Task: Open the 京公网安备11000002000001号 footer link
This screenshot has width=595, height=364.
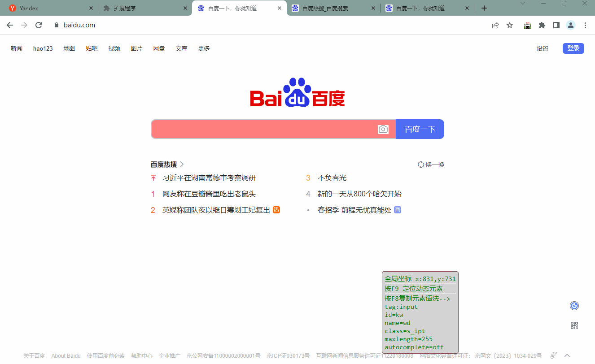Action: [223, 356]
